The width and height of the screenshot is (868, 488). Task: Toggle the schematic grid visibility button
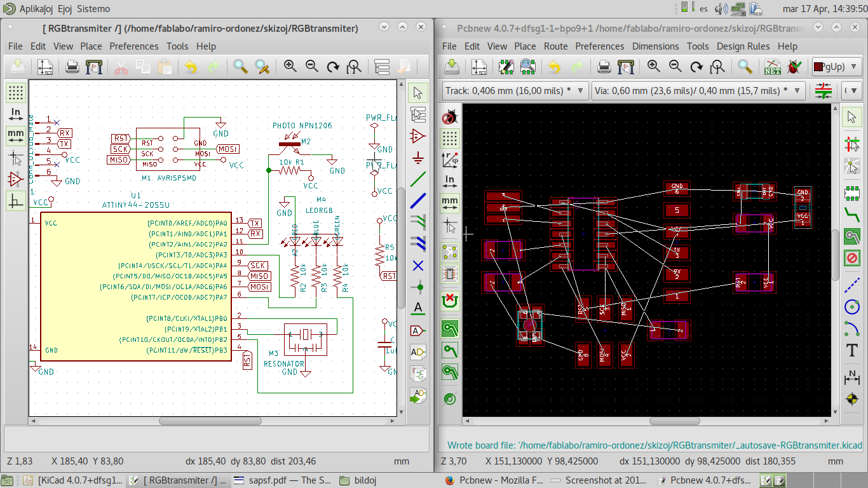click(x=16, y=93)
